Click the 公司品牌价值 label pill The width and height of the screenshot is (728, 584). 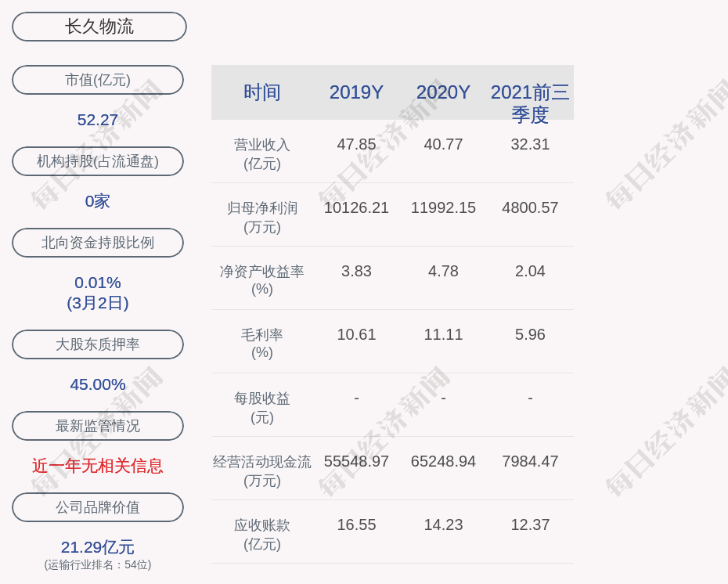(98, 507)
